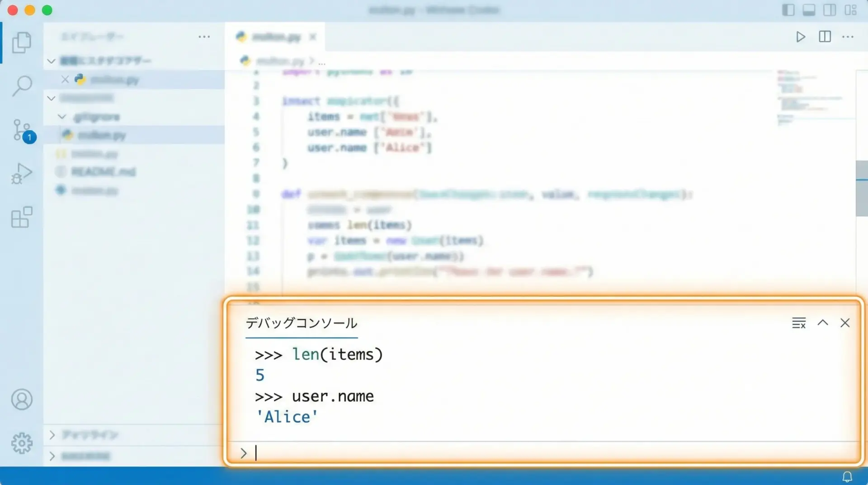This screenshot has width=868, height=485.
Task: Open README.md in the file tree
Action: pos(103,171)
